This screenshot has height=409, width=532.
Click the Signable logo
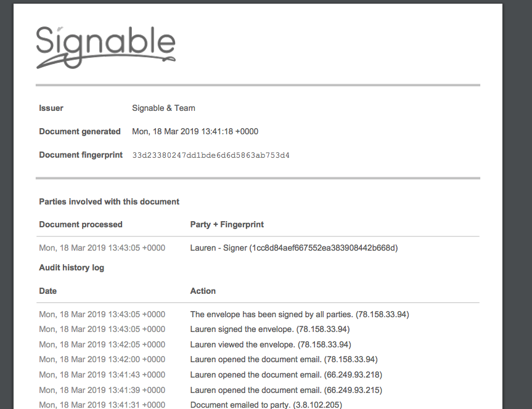(106, 47)
